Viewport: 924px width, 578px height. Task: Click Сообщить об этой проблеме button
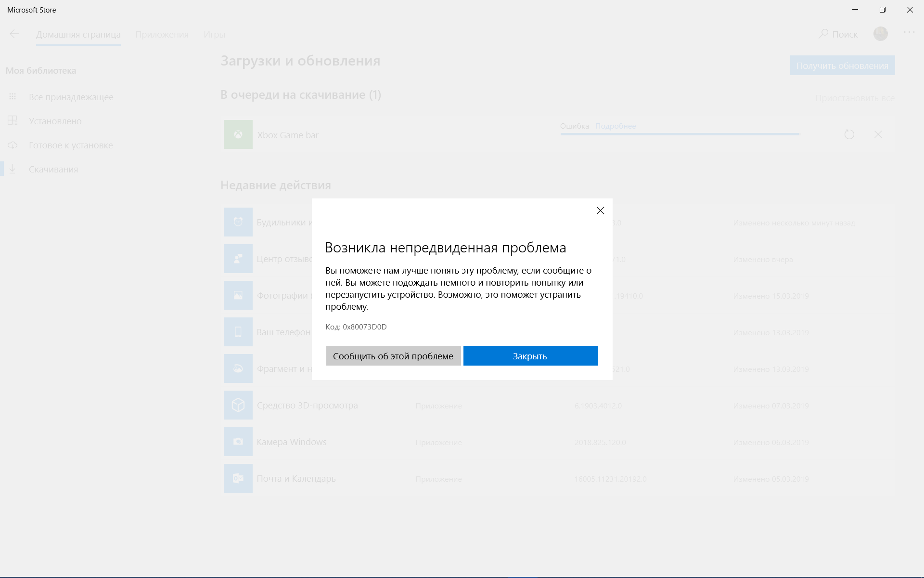pos(394,355)
